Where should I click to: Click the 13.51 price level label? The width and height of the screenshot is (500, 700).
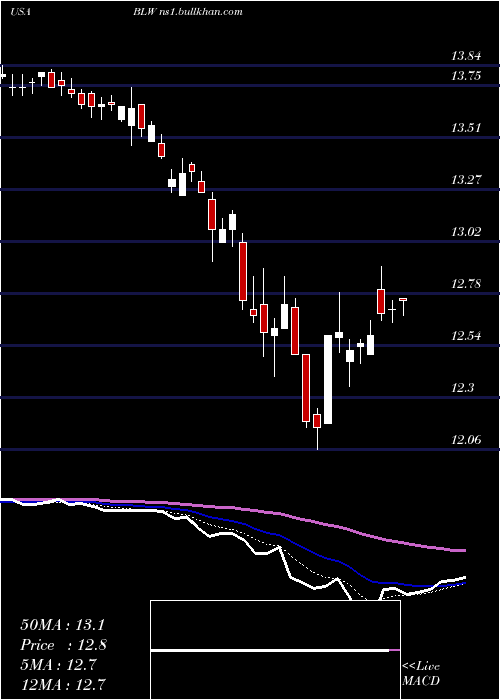[x=466, y=128]
